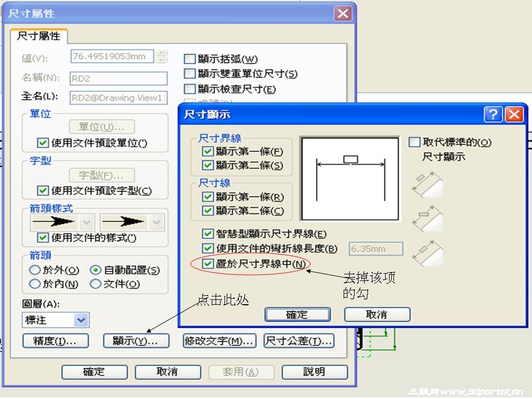The width and height of the screenshot is (532, 399).
Task: Click the help question mark icon in 尺寸顯示 dialog
Action: point(493,114)
